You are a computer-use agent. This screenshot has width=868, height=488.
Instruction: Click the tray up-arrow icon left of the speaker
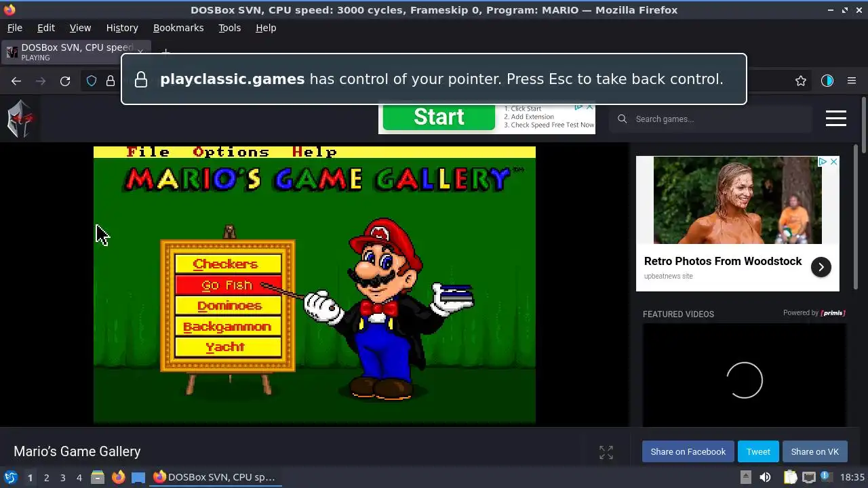(745, 477)
